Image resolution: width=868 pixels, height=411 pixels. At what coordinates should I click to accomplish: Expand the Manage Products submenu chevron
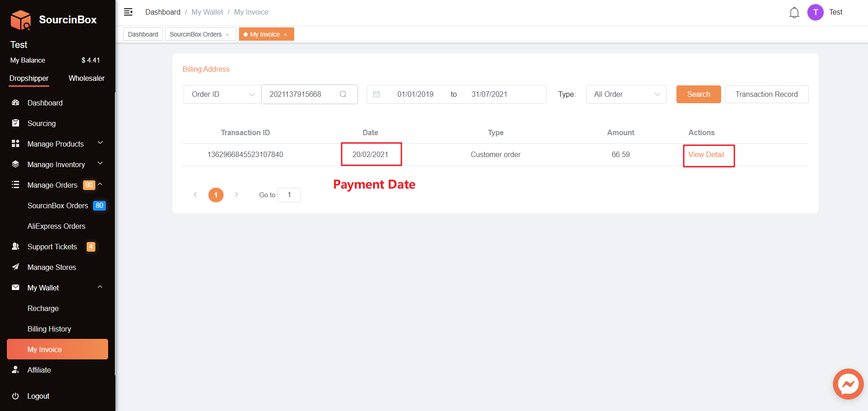click(100, 143)
